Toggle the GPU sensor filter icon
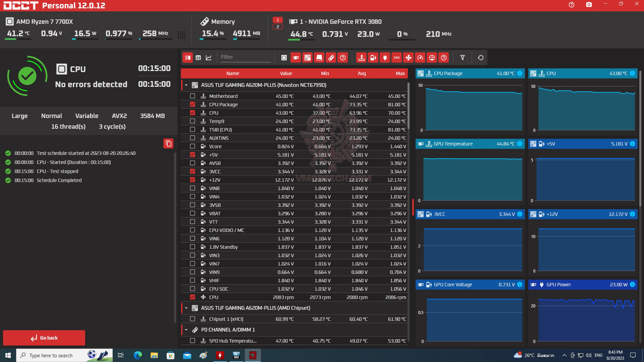 tap(296, 58)
